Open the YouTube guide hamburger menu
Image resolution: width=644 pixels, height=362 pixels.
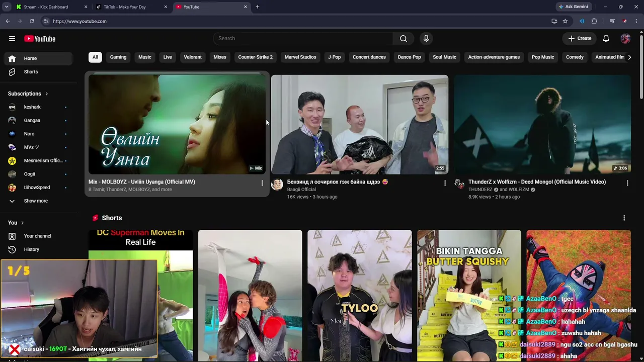(12, 39)
